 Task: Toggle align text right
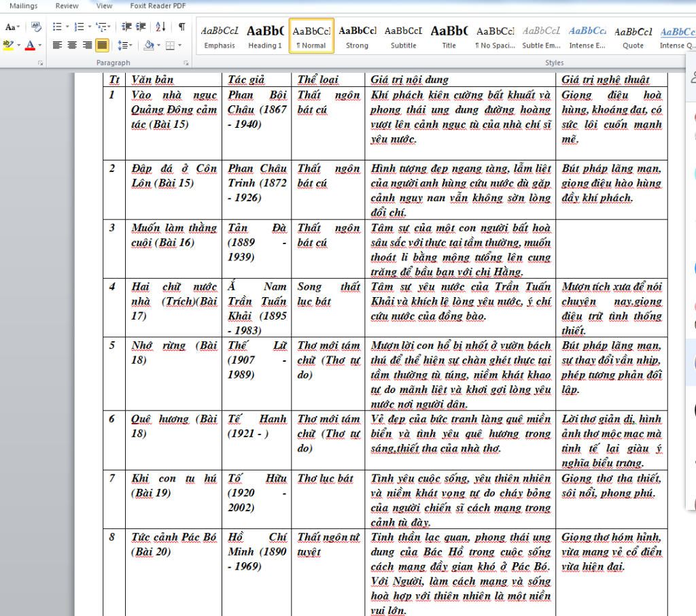point(87,45)
